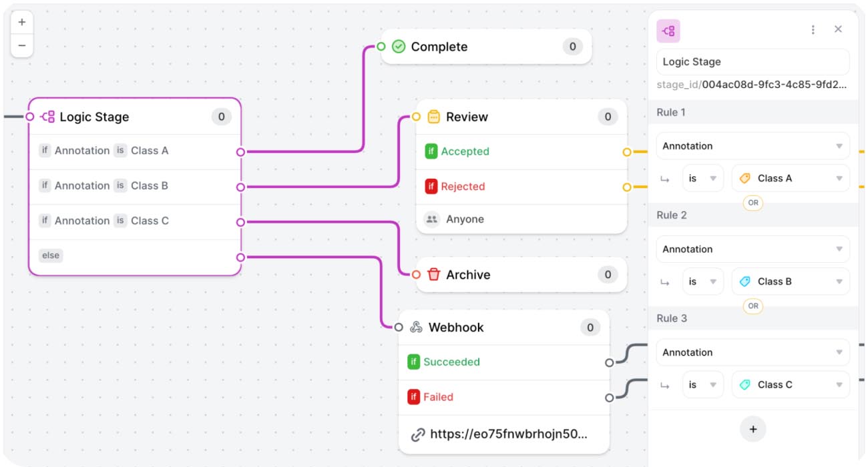Click the red 'if' badge next to Failed
Screen dimensions: 868x467
415,396
